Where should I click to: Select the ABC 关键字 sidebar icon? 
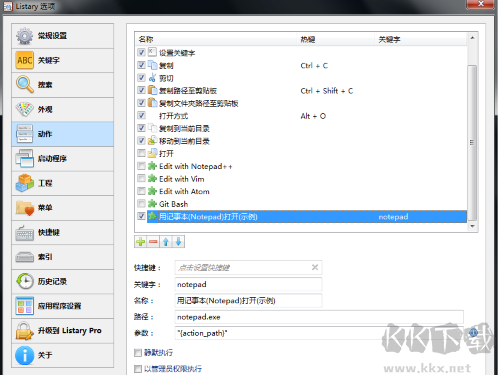point(25,60)
